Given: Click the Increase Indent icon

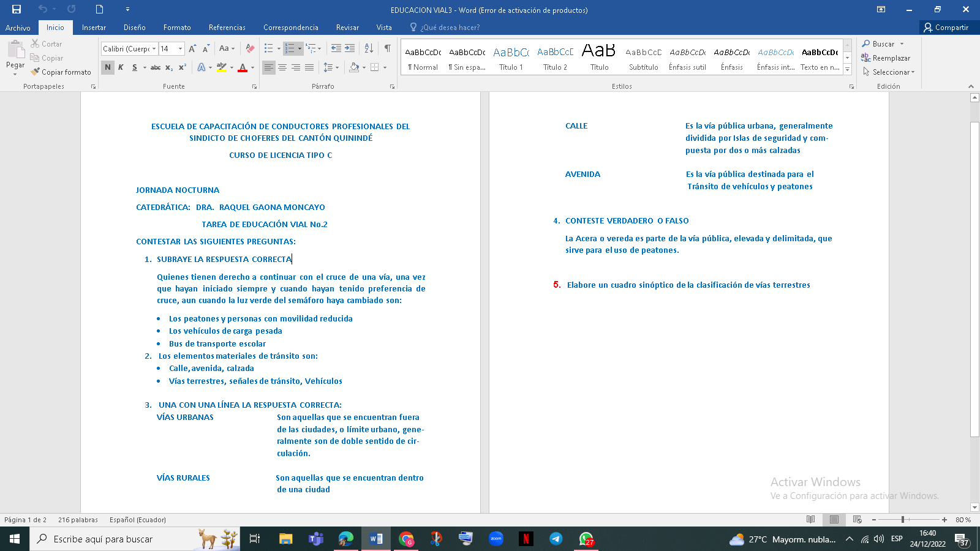Looking at the screenshot, I should click(x=350, y=48).
